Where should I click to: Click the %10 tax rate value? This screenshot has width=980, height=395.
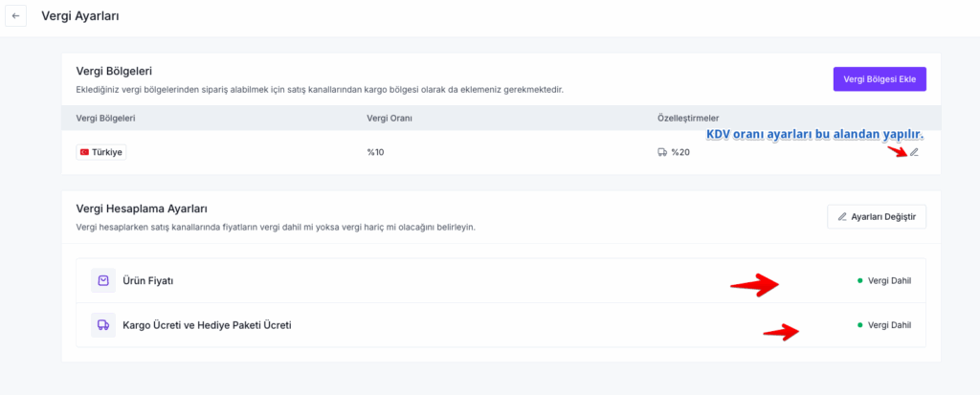(375, 152)
